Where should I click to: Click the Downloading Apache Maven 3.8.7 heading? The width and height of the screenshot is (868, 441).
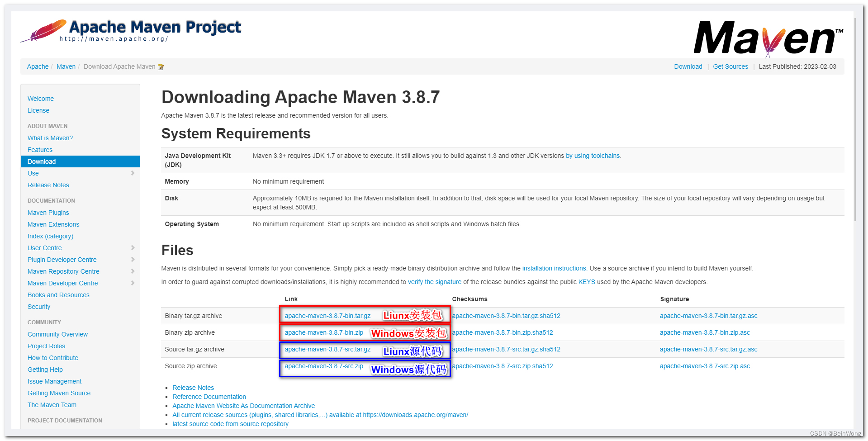coord(300,97)
